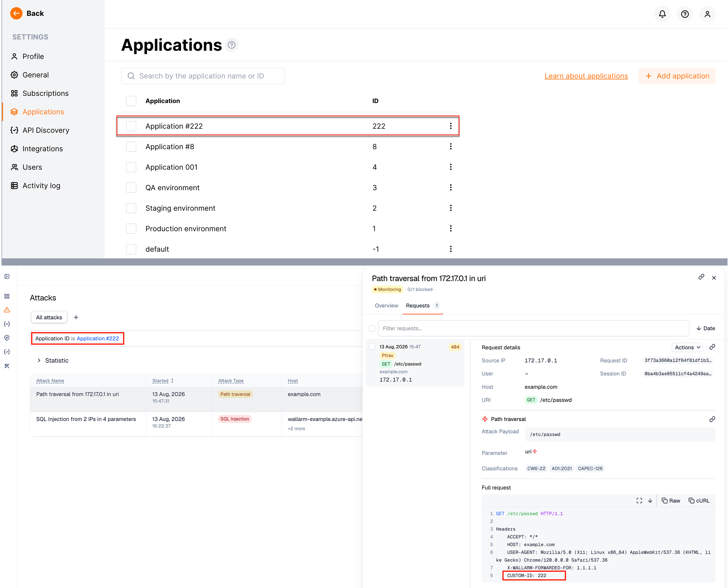Open the Actions dropdown in Request details
Viewport: 728px width, 588px height.
point(687,348)
